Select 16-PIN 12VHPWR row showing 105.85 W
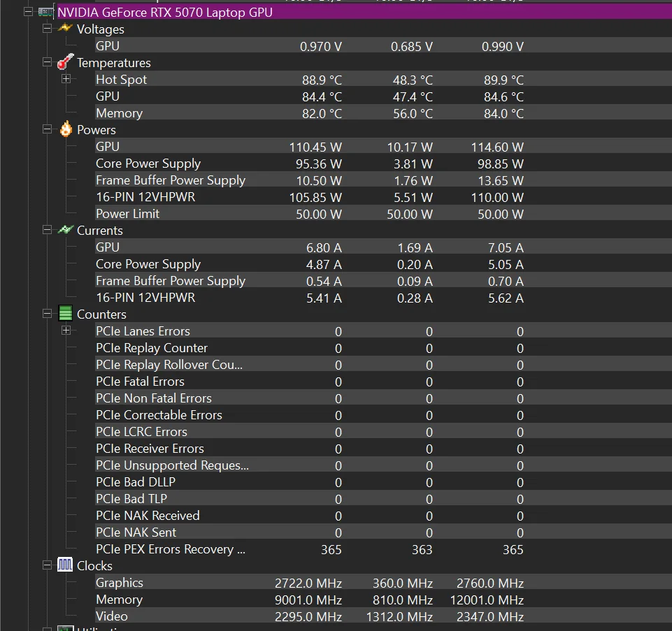672x631 pixels. 383,197
